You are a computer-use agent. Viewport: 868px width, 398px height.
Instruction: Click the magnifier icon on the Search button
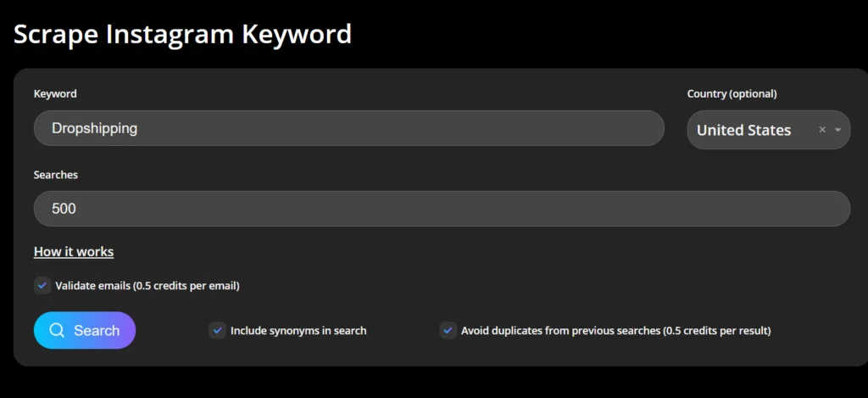[57, 331]
